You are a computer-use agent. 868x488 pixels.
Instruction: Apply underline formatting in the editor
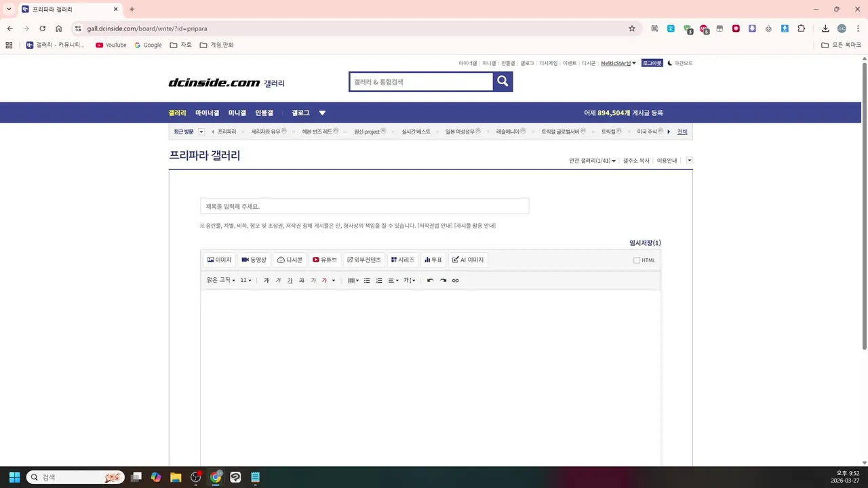point(290,281)
